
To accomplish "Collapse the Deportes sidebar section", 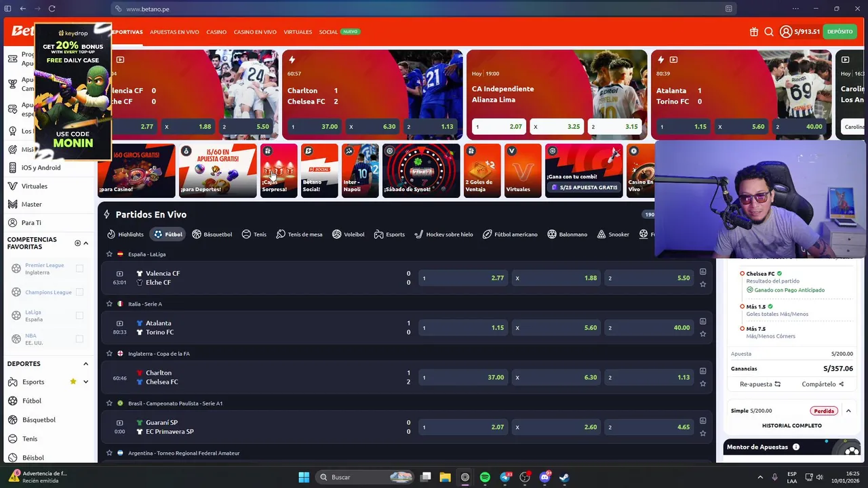I will tap(85, 364).
